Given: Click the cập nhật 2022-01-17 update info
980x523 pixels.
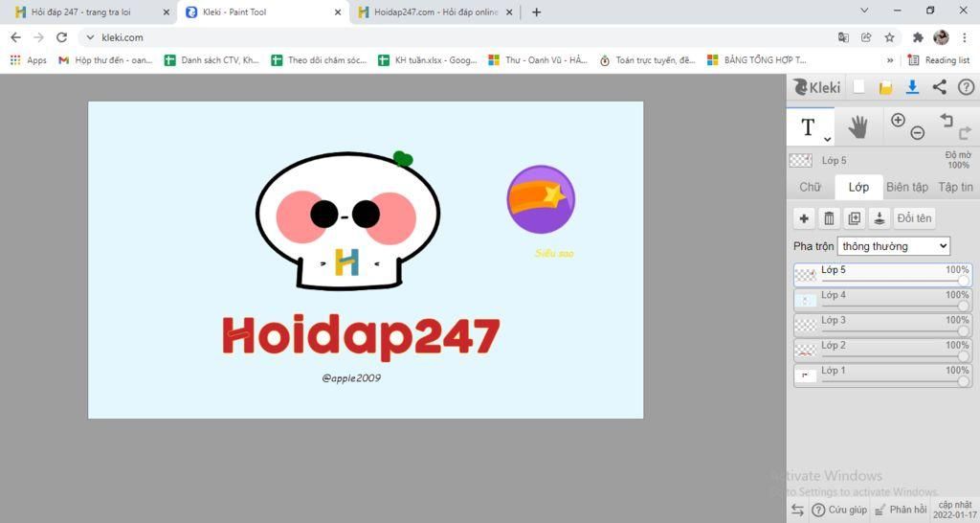Looking at the screenshot, I should (x=955, y=510).
